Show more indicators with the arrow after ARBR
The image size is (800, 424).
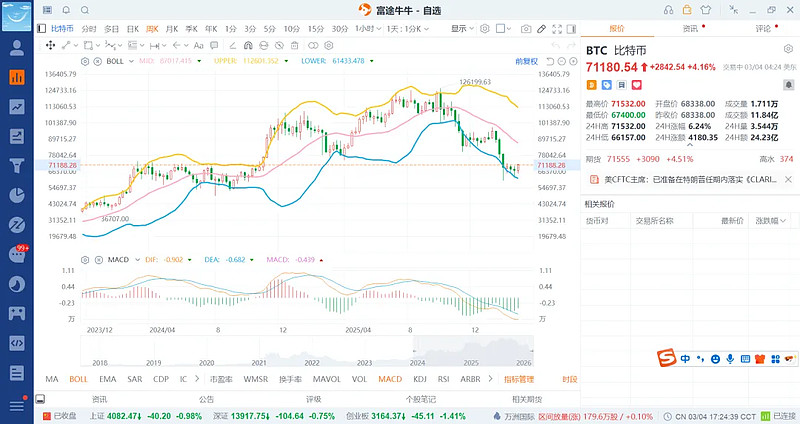(x=490, y=379)
